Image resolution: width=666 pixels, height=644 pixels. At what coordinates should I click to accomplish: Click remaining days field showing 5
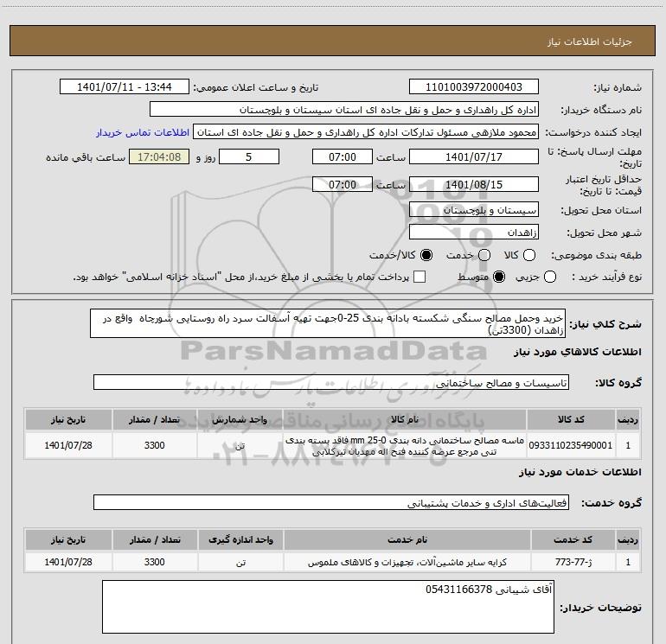pyautogui.click(x=249, y=156)
